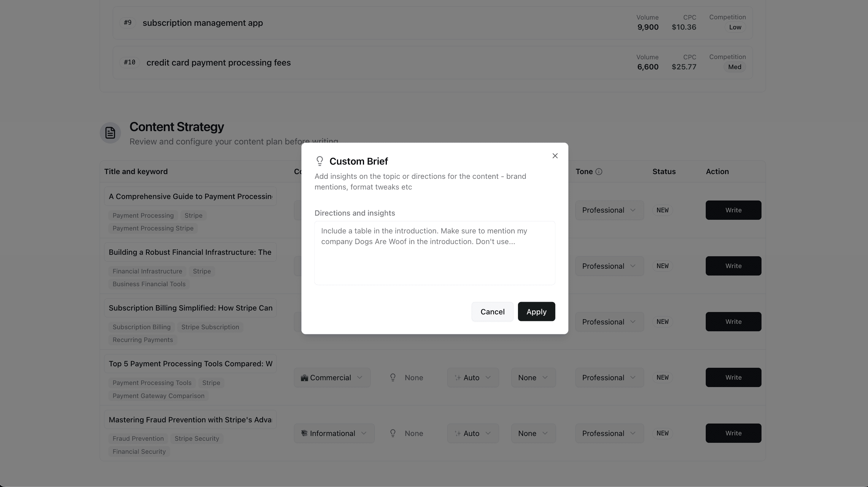
Task: Click the info icon next to Tone header
Action: click(x=599, y=171)
